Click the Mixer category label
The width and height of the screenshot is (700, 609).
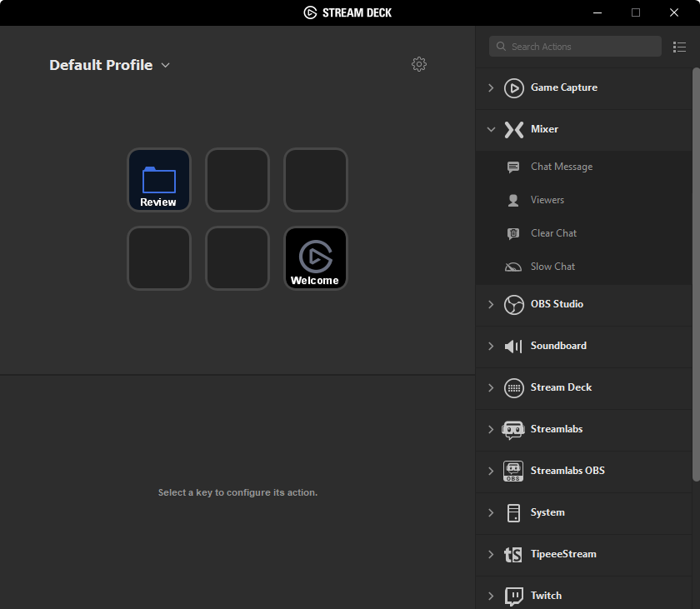[x=544, y=129]
